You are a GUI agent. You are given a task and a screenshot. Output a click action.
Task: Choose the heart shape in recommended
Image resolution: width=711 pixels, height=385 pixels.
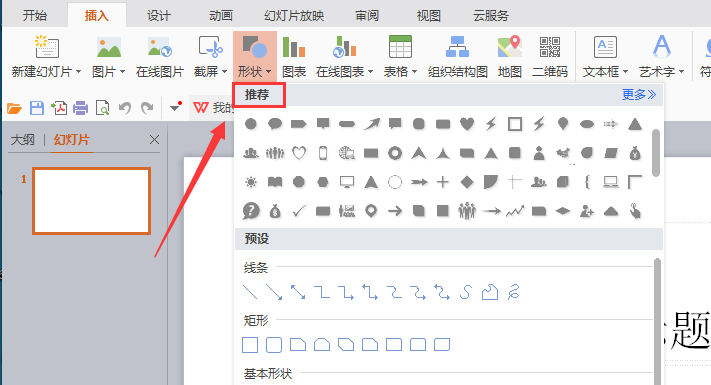[467, 124]
